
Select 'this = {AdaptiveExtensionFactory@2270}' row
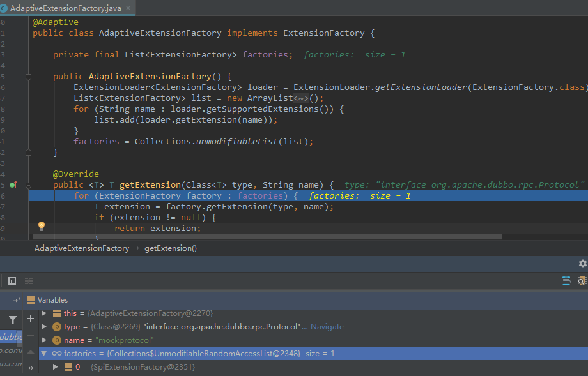[313, 313]
